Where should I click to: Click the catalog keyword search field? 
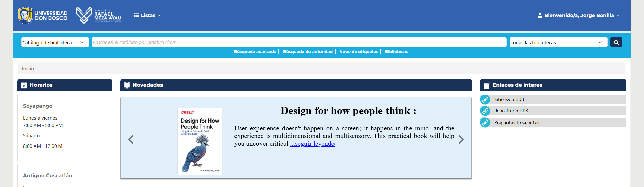tap(299, 42)
